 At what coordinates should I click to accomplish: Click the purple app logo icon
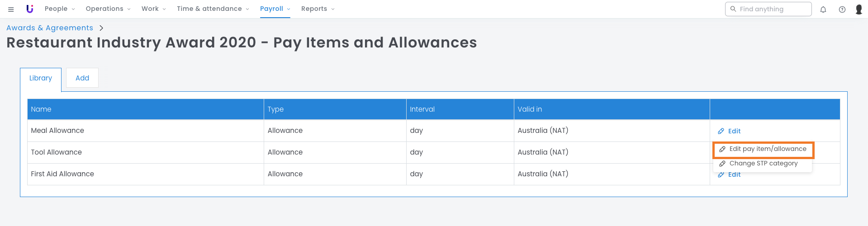(30, 9)
